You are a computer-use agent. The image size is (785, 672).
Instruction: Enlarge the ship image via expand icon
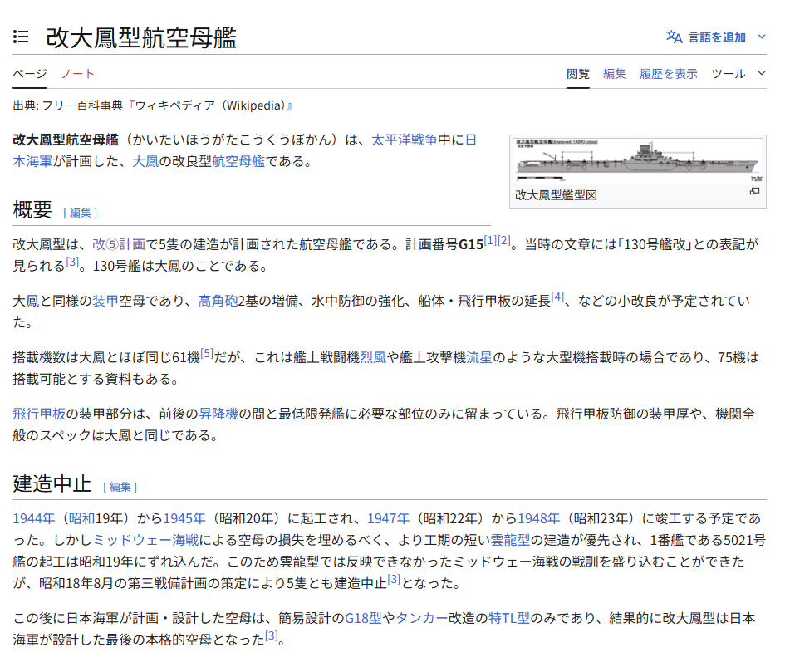[x=754, y=192]
